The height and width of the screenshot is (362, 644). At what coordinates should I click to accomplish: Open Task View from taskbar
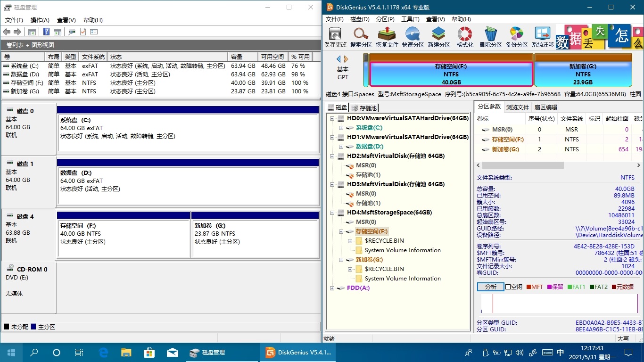tap(79, 352)
